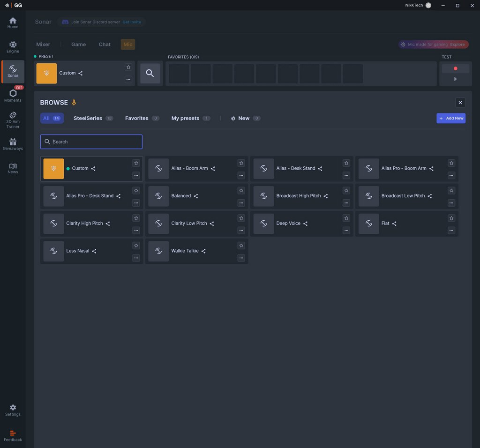Click the Add New preset button
The width and height of the screenshot is (480, 448).
(x=450, y=118)
